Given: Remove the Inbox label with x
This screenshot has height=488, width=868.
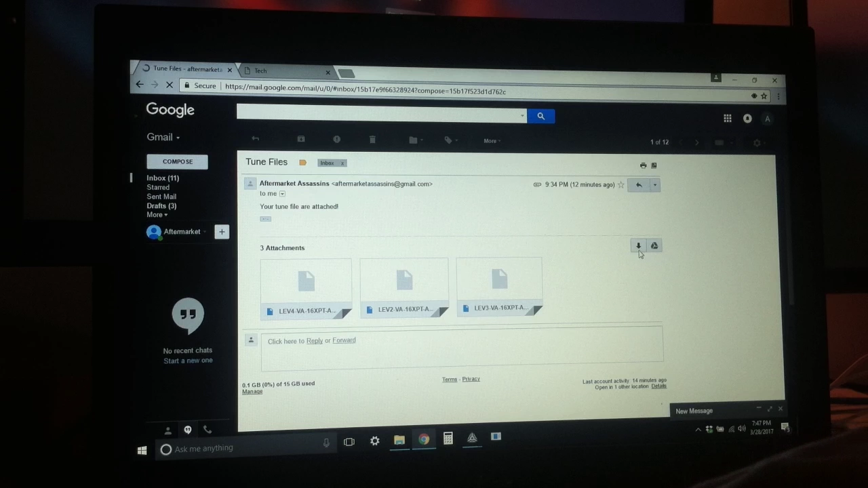Looking at the screenshot, I should pyautogui.click(x=343, y=163).
